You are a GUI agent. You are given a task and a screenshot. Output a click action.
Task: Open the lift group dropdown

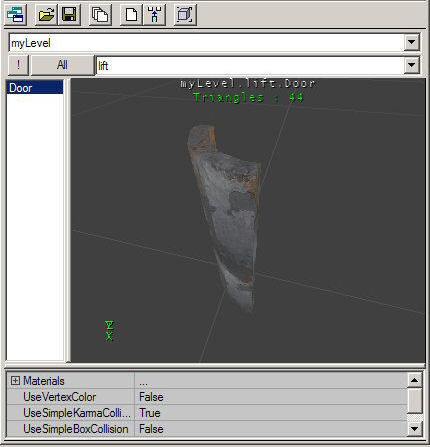[412, 65]
